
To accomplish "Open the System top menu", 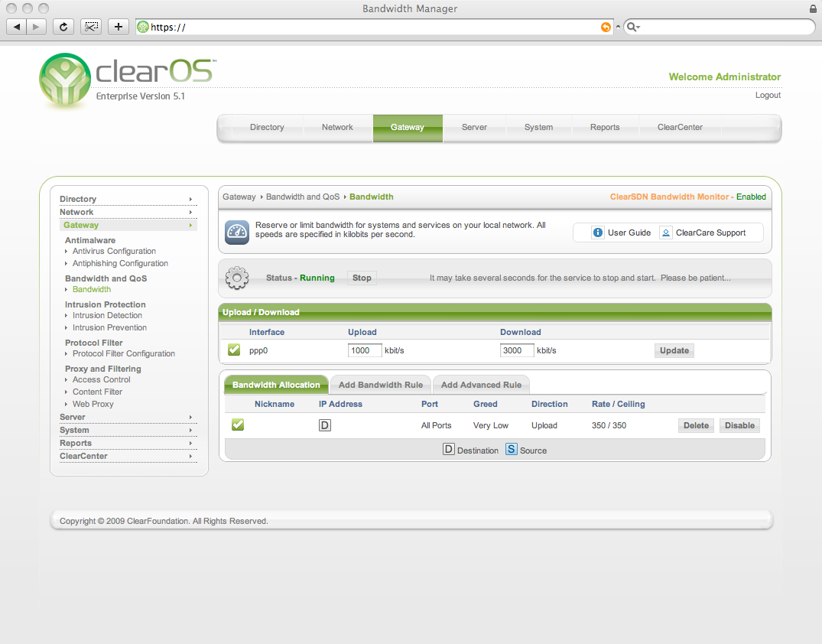I will coord(538,128).
